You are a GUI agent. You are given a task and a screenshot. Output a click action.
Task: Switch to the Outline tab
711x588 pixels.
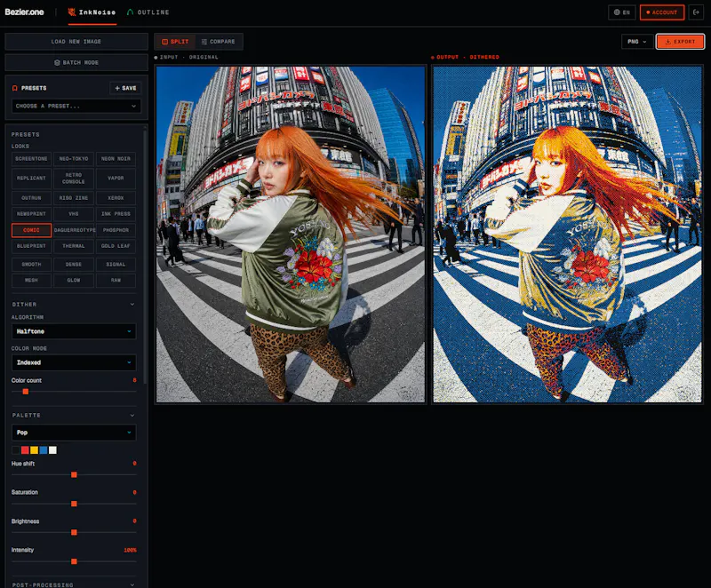click(148, 12)
